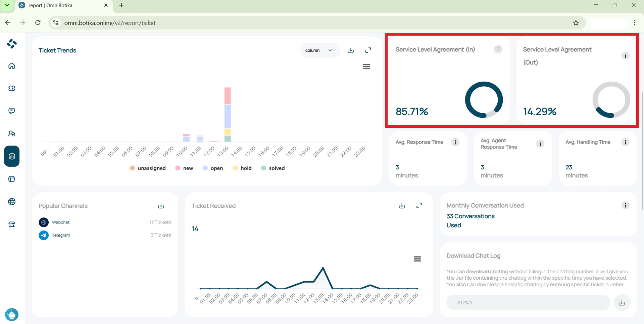The width and height of the screenshot is (644, 324).
Task: Open the browser tab search dropdown
Action: click(x=7, y=5)
